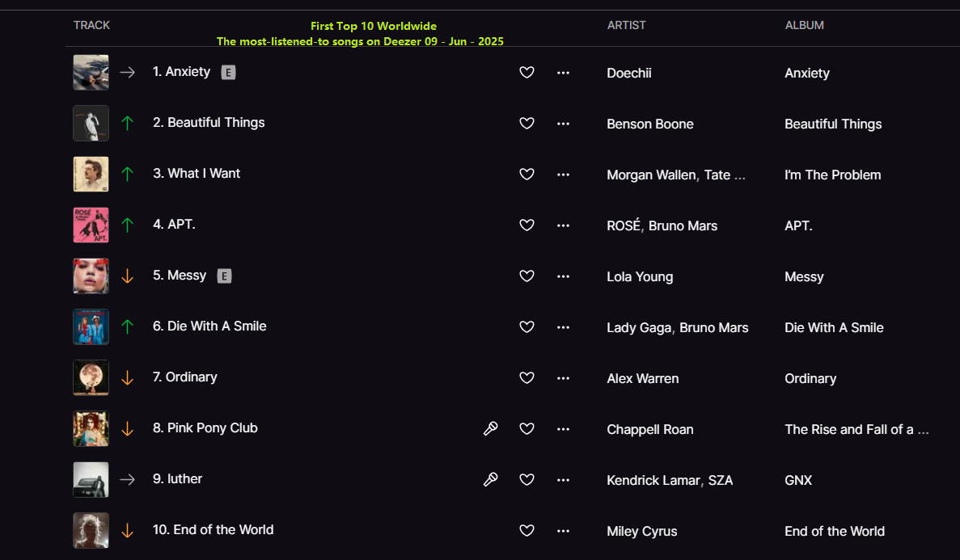Select the Ordinary moon album cover
The height and width of the screenshot is (560, 960).
(x=91, y=377)
